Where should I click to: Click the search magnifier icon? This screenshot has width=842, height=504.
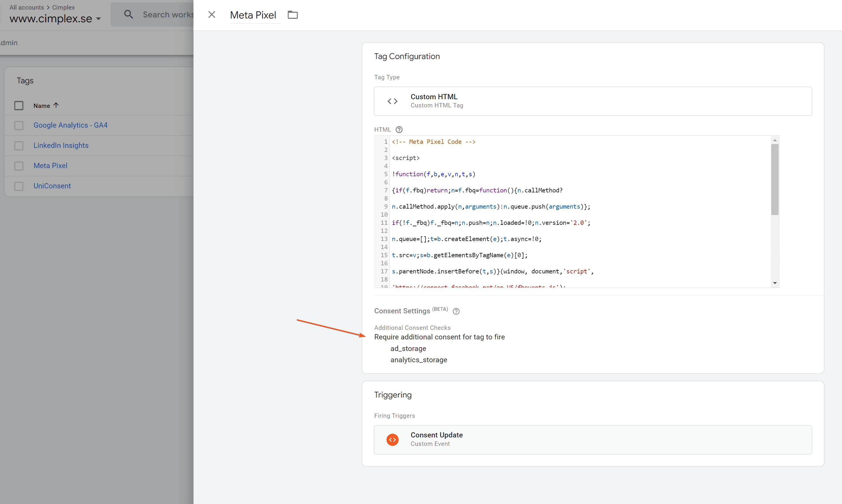click(x=128, y=14)
